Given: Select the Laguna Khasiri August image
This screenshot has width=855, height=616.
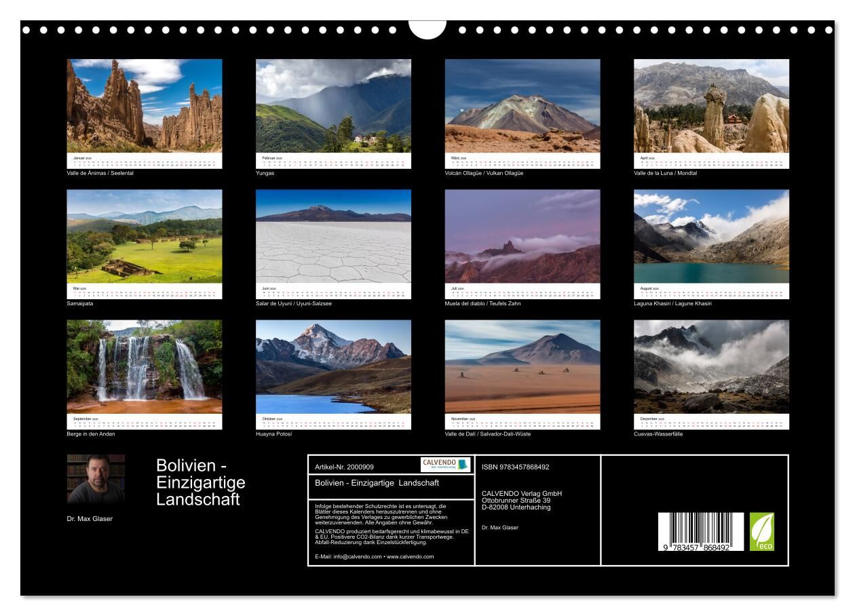Looking at the screenshot, I should click(711, 236).
